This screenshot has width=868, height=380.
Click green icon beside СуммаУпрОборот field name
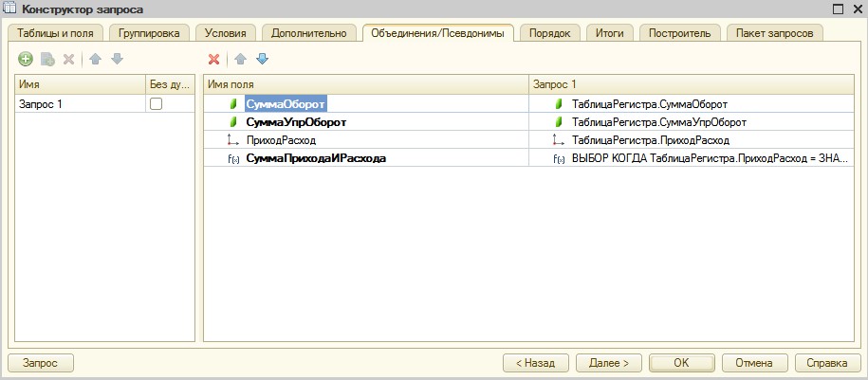[x=233, y=121]
